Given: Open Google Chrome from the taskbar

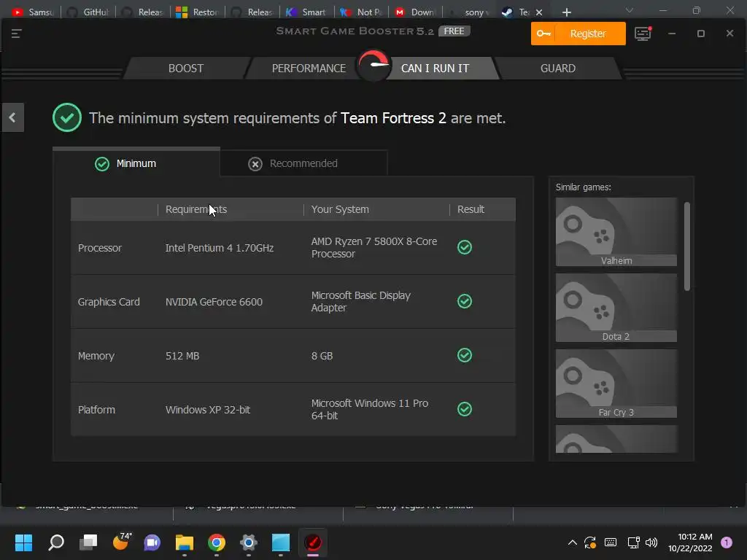Looking at the screenshot, I should point(216,542).
